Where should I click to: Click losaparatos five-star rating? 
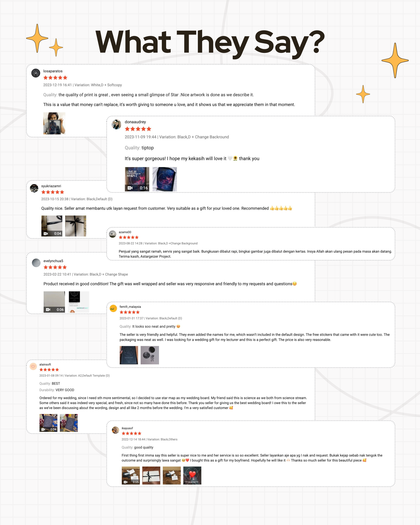tap(55, 78)
